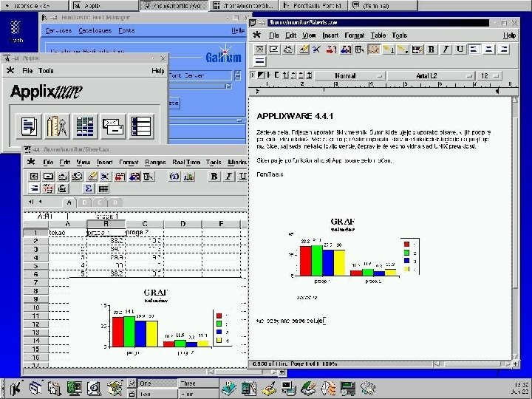Toggle Italic in the Words toolbar
Image resolution: width=532 pixels, height=399 pixels.
coord(446,50)
